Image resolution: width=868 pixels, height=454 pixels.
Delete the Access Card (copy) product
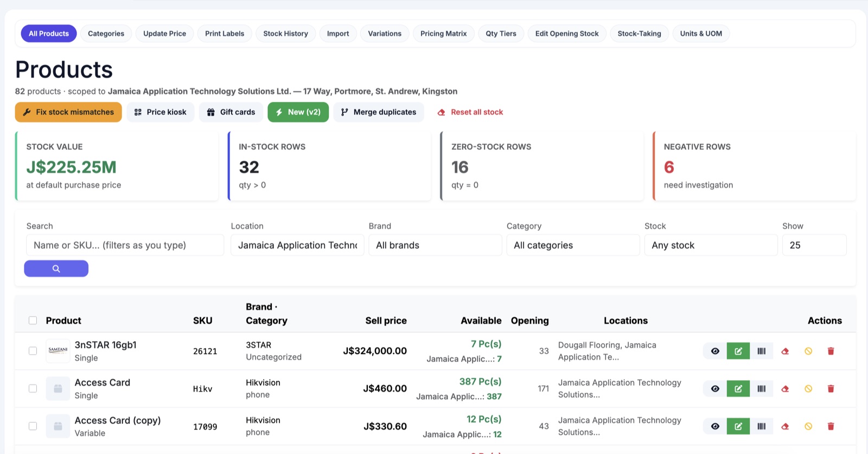831,426
